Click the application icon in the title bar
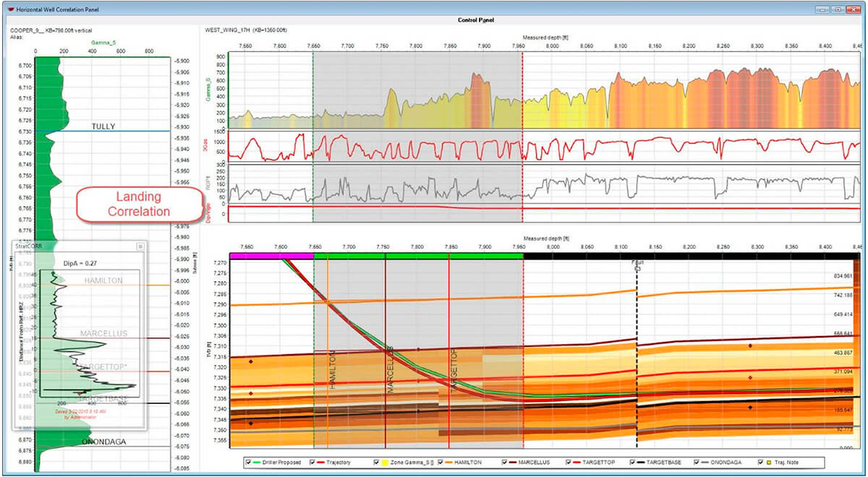Screen dimensions: 868x477 point(9,9)
